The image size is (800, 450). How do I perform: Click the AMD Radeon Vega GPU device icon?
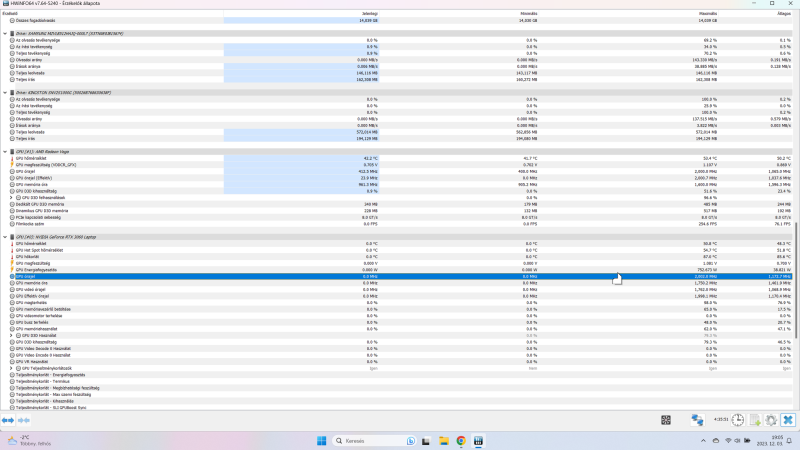coord(12,152)
